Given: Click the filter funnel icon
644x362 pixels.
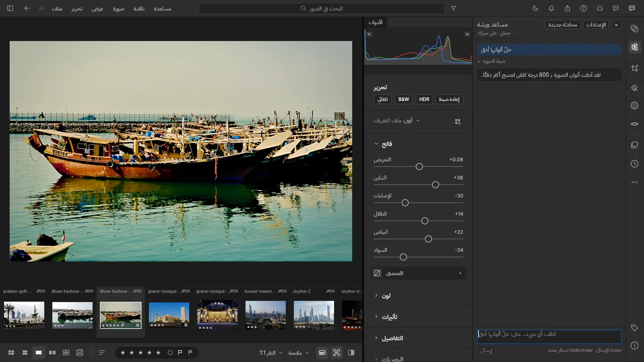Looking at the screenshot, I should pyautogui.click(x=454, y=8).
